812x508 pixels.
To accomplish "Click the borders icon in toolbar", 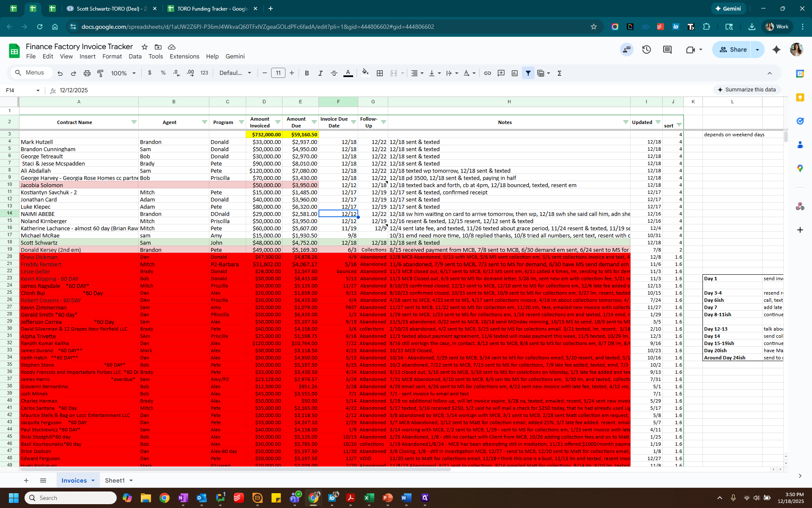I will (x=380, y=73).
